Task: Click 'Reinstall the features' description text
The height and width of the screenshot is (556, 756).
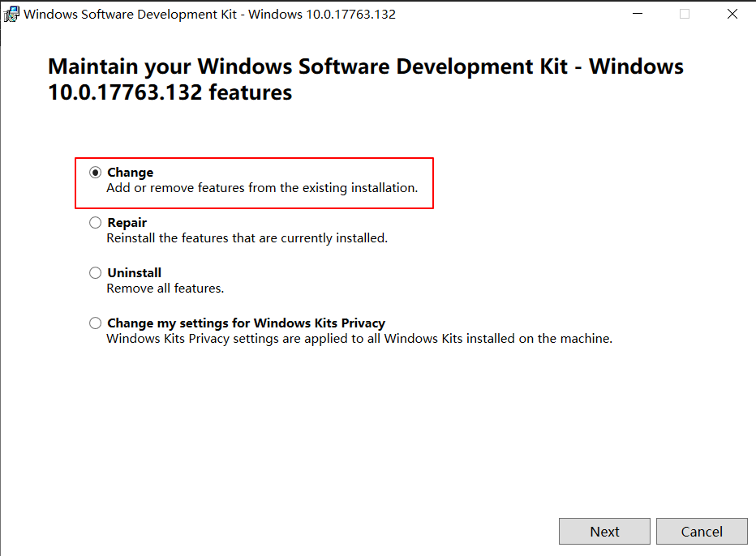Action: pyautogui.click(x=247, y=238)
